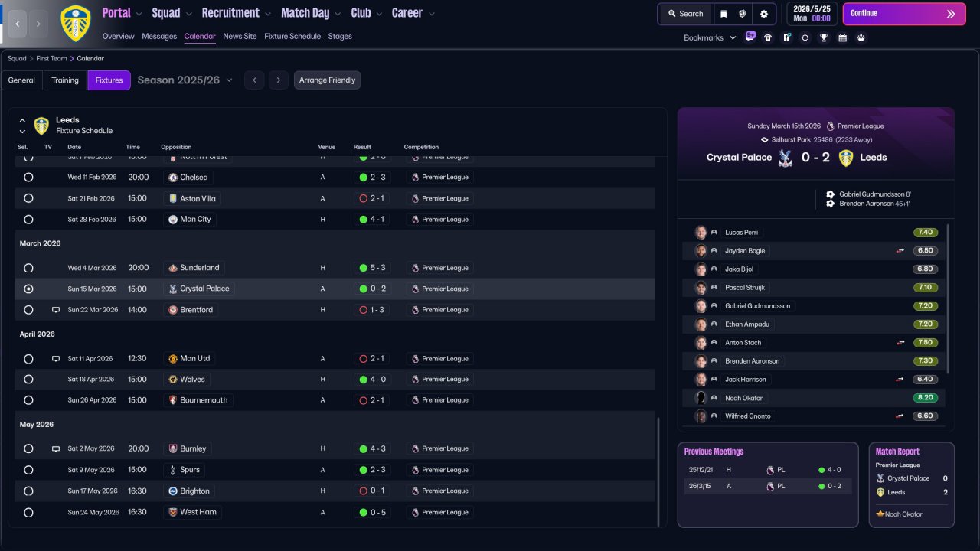Image resolution: width=980 pixels, height=551 pixels.
Task: Open the Portal dropdown menu
Action: (122, 13)
